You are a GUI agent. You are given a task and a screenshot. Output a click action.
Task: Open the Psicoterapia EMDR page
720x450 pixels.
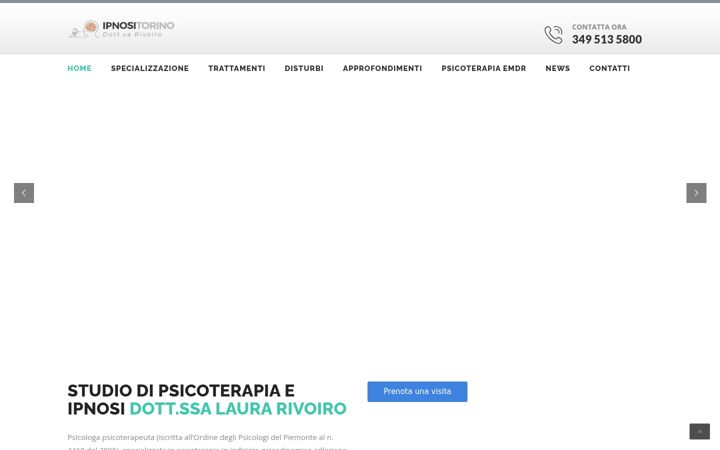tap(484, 68)
